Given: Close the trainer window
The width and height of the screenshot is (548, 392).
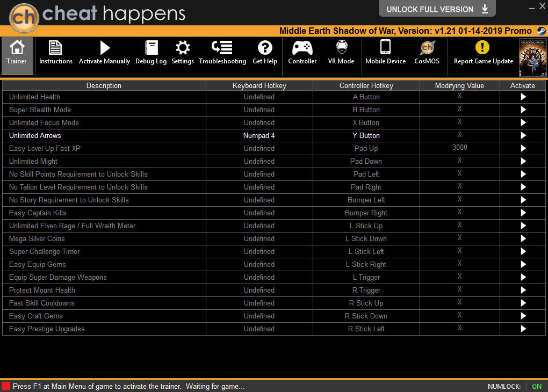Looking at the screenshot, I should (x=543, y=6).
